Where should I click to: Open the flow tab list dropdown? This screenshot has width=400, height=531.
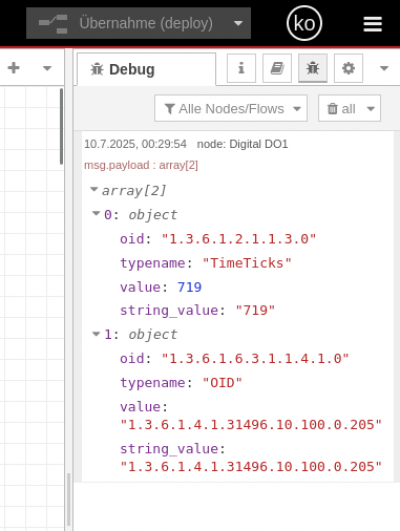(x=47, y=68)
